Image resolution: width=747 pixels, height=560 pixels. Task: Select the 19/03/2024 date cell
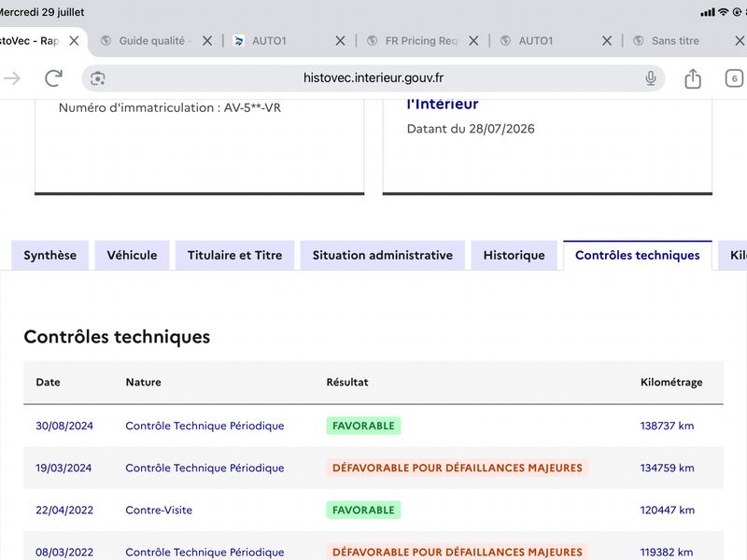pos(63,468)
